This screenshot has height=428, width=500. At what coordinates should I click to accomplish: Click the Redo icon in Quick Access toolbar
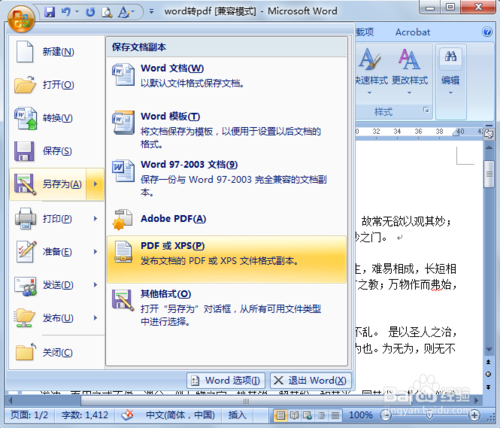[90, 12]
